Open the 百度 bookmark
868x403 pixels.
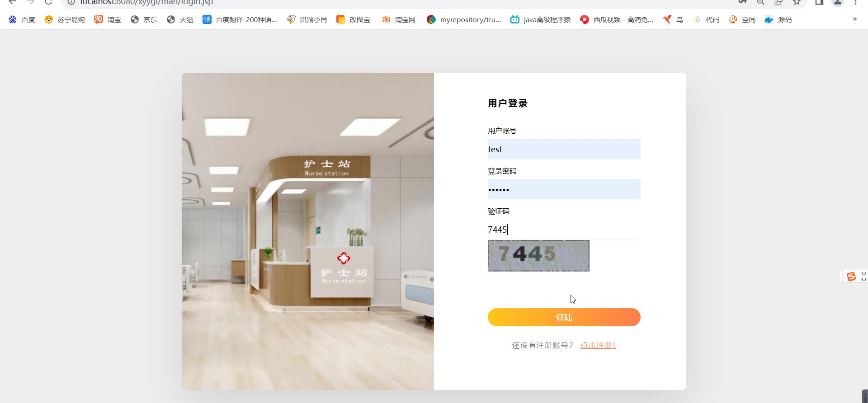[x=22, y=20]
